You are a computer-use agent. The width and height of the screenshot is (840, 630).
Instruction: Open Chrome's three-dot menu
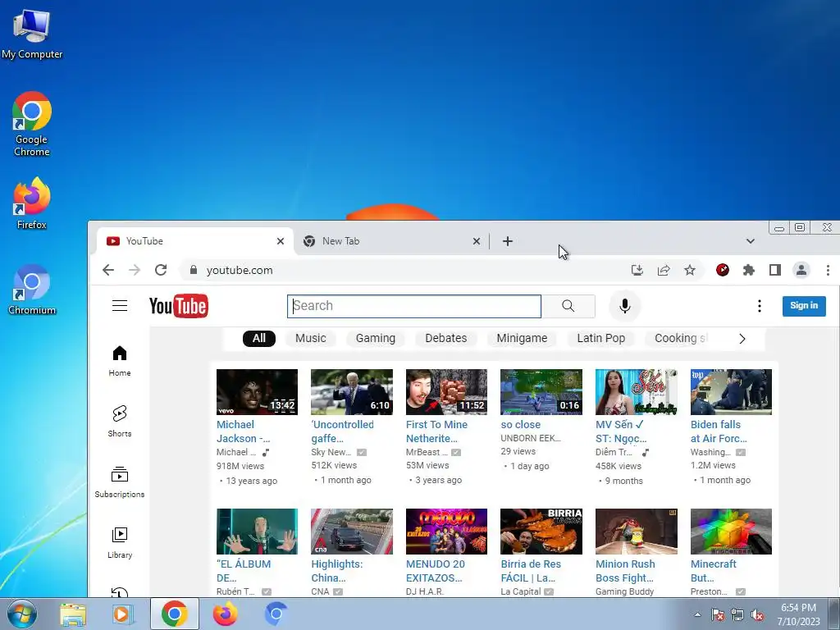(x=829, y=270)
